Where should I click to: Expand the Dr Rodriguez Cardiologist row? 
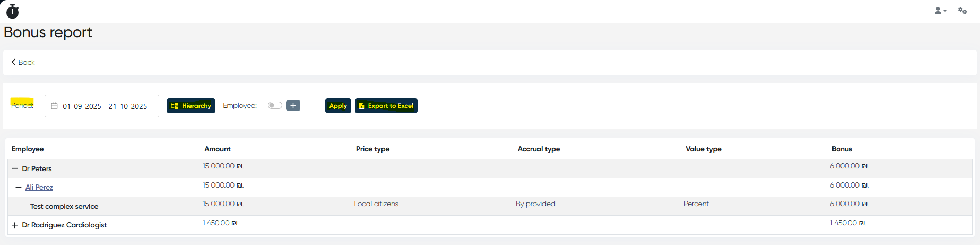(x=15, y=225)
